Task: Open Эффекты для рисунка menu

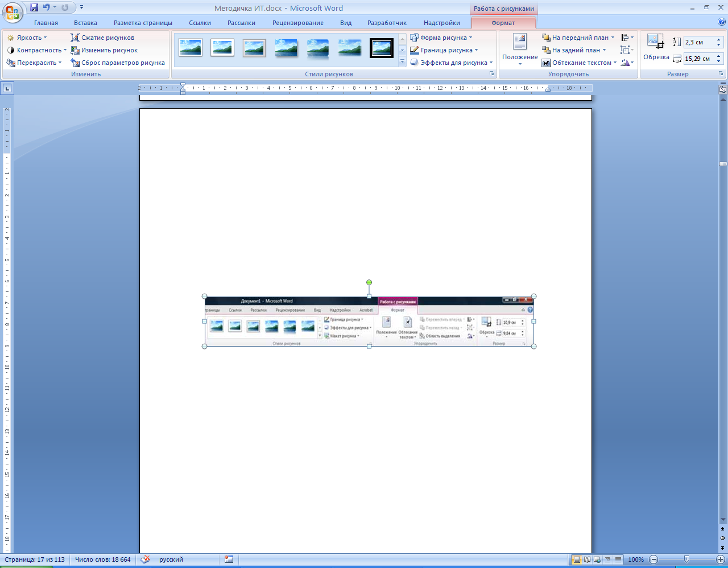Action: coord(452,63)
